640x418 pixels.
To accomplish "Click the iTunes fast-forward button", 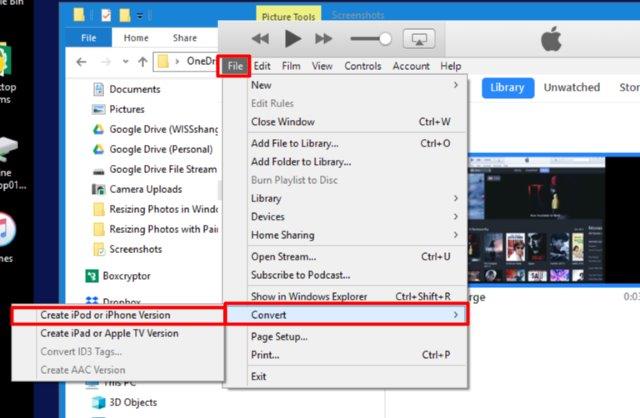I will coord(323,39).
